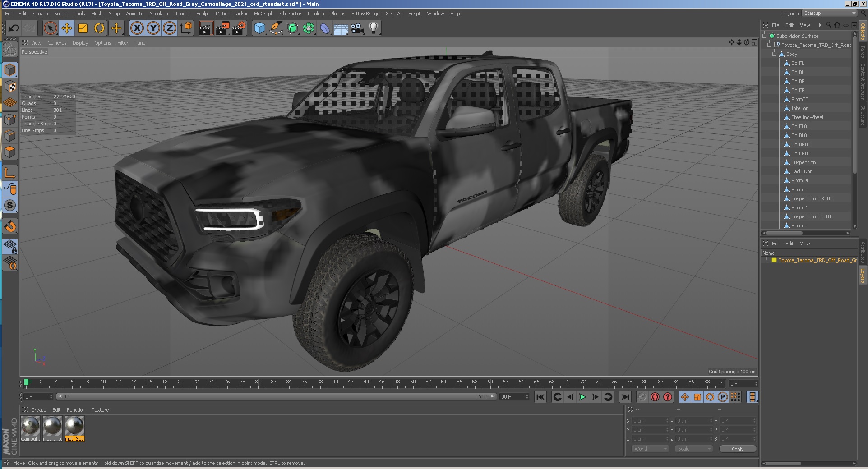Viewport: 868px width, 469px height.
Task: Add a Camera object
Action: pos(357,28)
